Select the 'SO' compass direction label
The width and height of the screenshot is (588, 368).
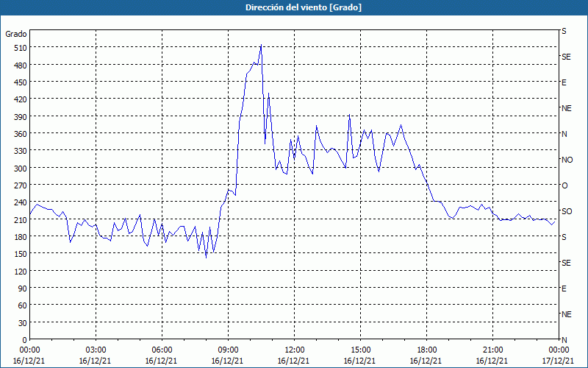point(567,211)
